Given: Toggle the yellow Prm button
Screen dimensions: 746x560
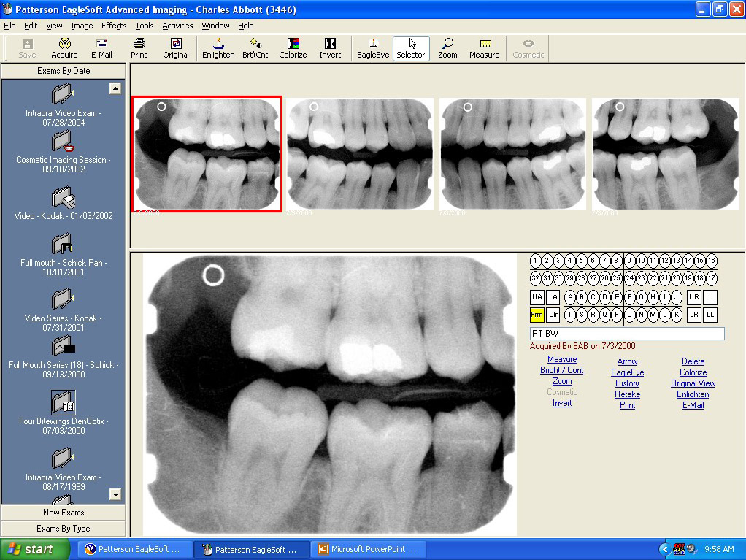Looking at the screenshot, I should pos(537,315).
